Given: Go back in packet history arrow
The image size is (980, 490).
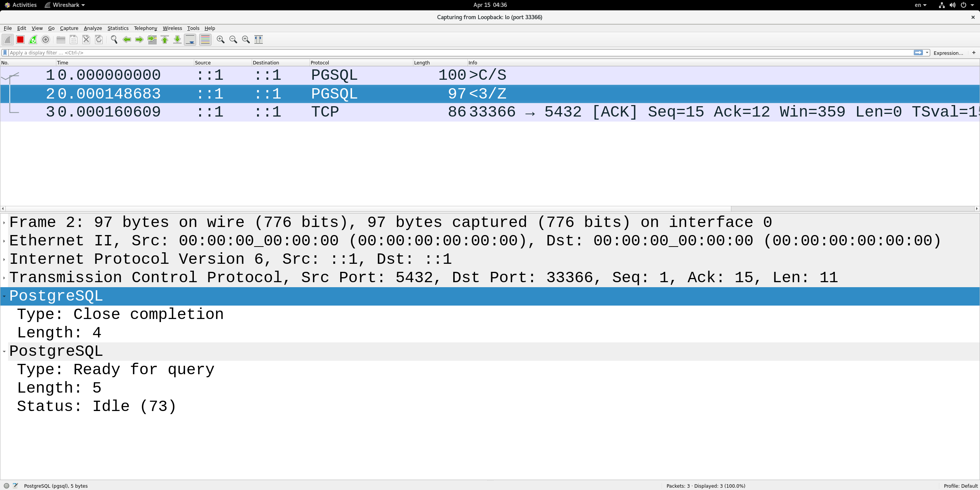Looking at the screenshot, I should tap(127, 39).
